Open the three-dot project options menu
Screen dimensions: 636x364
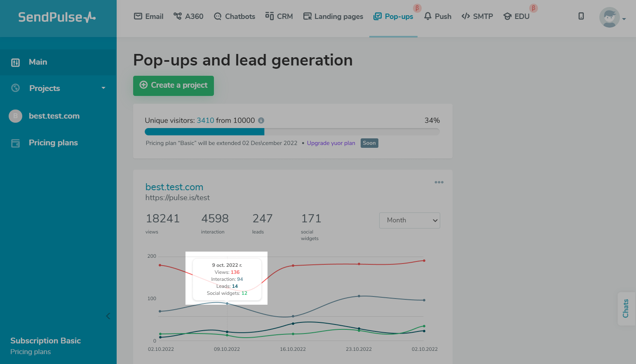(x=439, y=182)
